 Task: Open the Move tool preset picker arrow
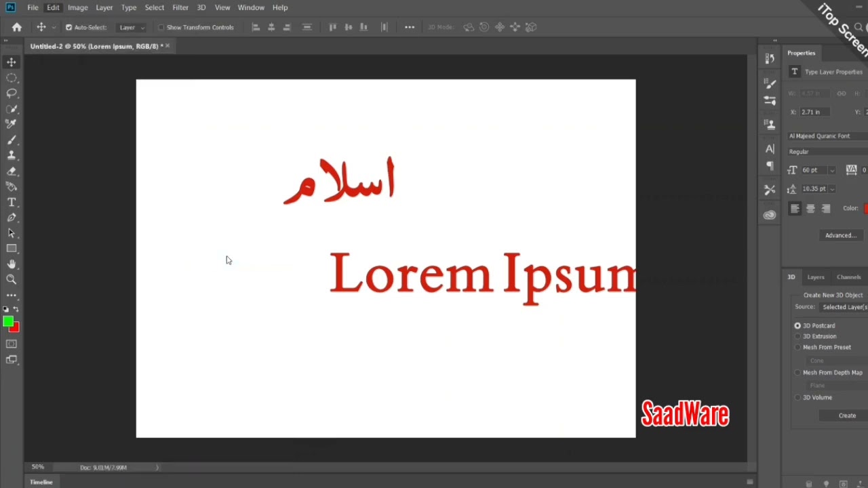54,28
